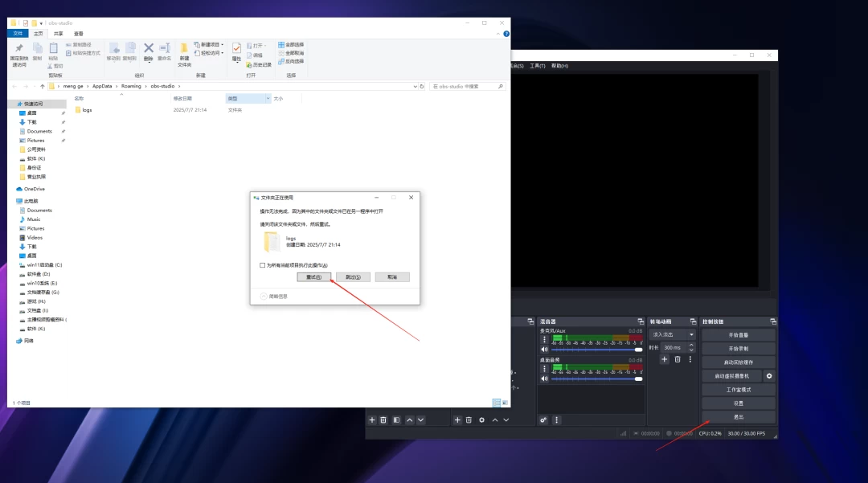
Task: Move the selected scene up
Action: coord(410,420)
